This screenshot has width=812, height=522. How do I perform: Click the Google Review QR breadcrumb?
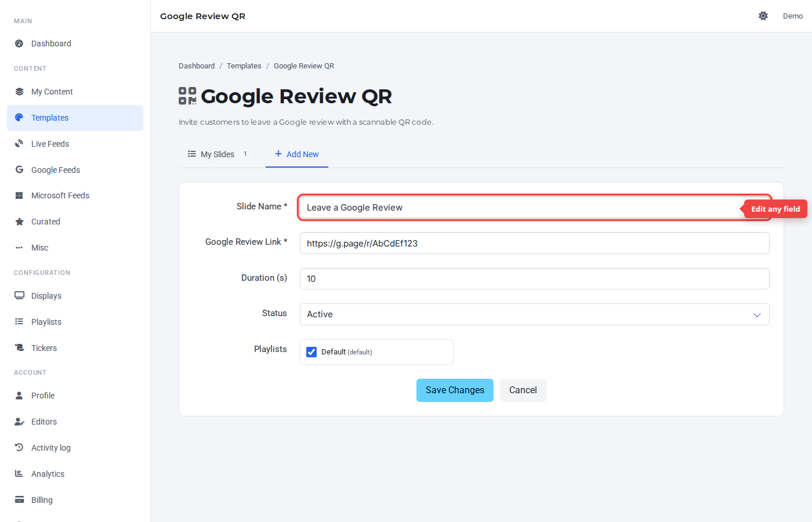(x=304, y=66)
